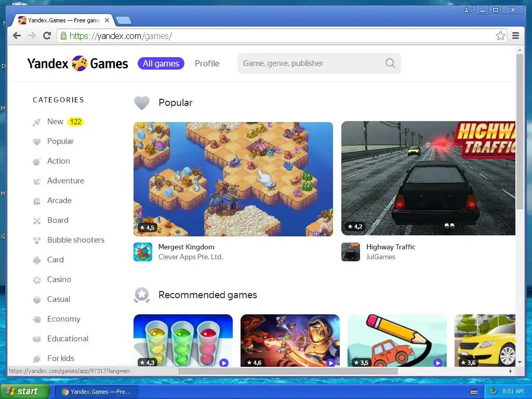
Task: Click the Casino category chip icon
Action: coord(37,280)
